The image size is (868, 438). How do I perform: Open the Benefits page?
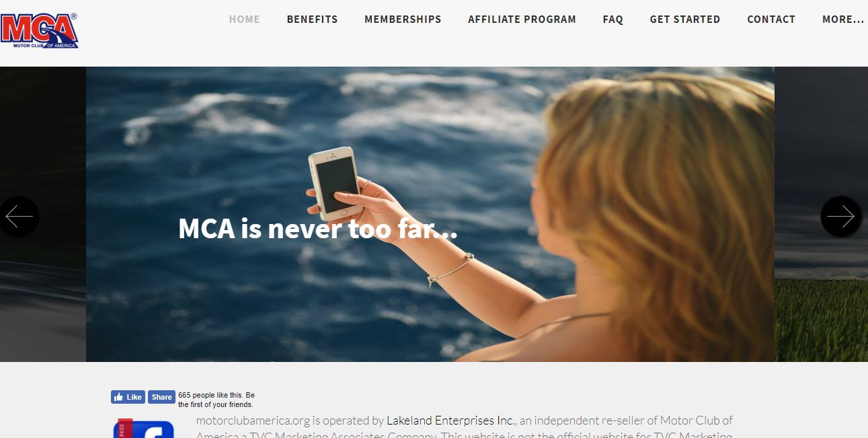(x=313, y=20)
